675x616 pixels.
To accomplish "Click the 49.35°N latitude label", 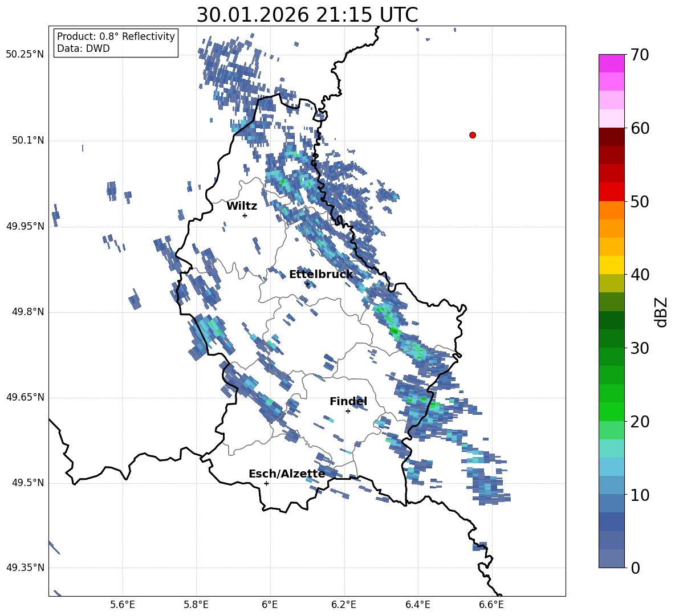I will click(25, 568).
